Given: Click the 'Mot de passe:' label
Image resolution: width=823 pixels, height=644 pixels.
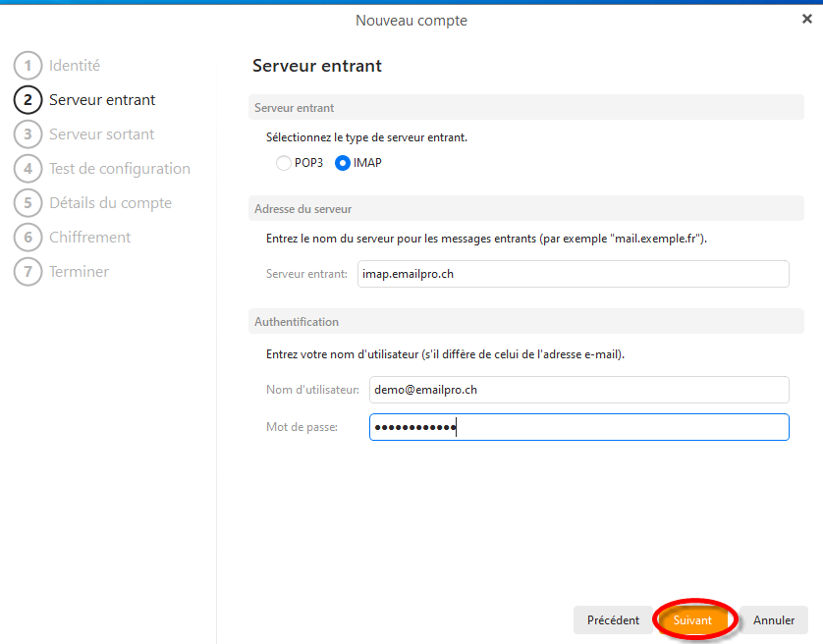Looking at the screenshot, I should pos(302,427).
